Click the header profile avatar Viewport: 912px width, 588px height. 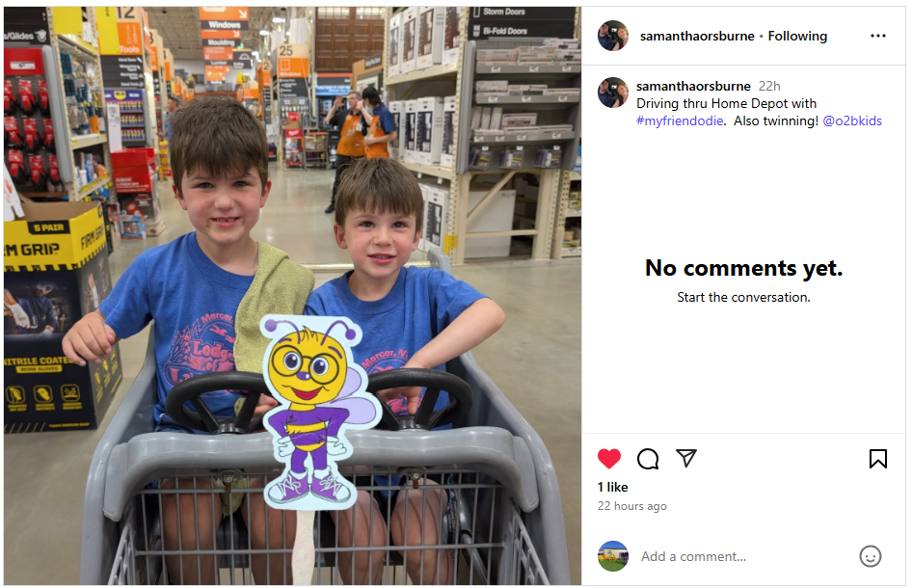click(x=613, y=36)
